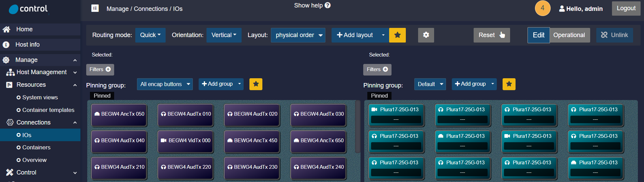Image resolution: width=644 pixels, height=182 pixels.
Task: Toggle the sidebar menu icon near breadcrumb
Action: [95, 8]
